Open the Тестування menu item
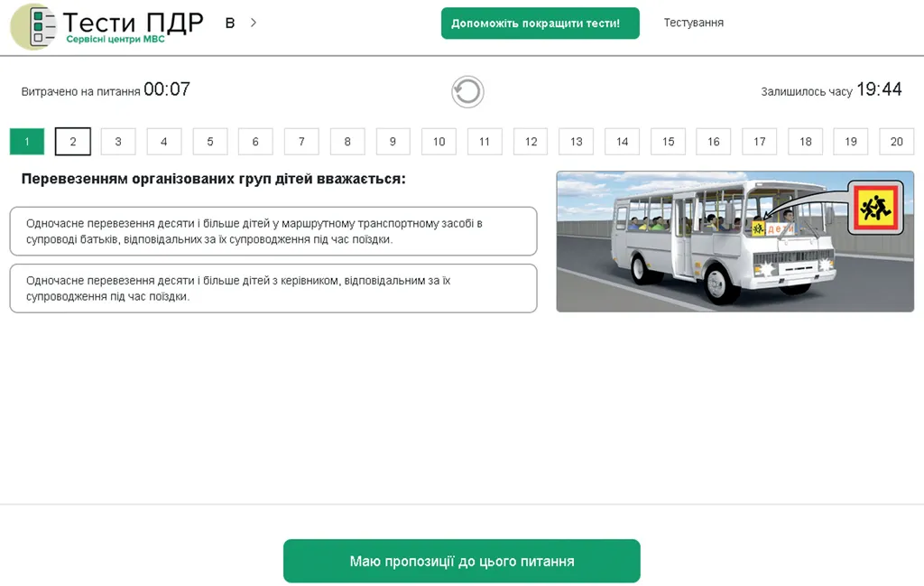 click(694, 23)
